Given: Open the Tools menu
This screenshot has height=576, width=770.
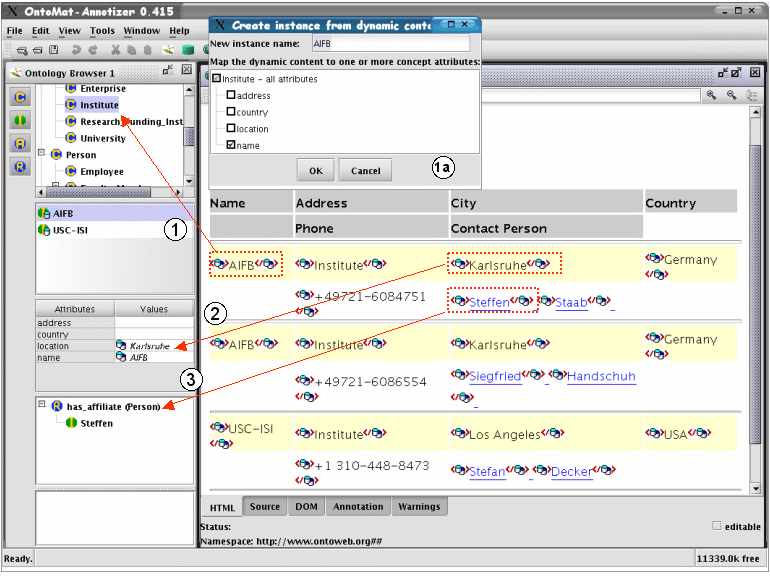Looking at the screenshot, I should coord(102,30).
